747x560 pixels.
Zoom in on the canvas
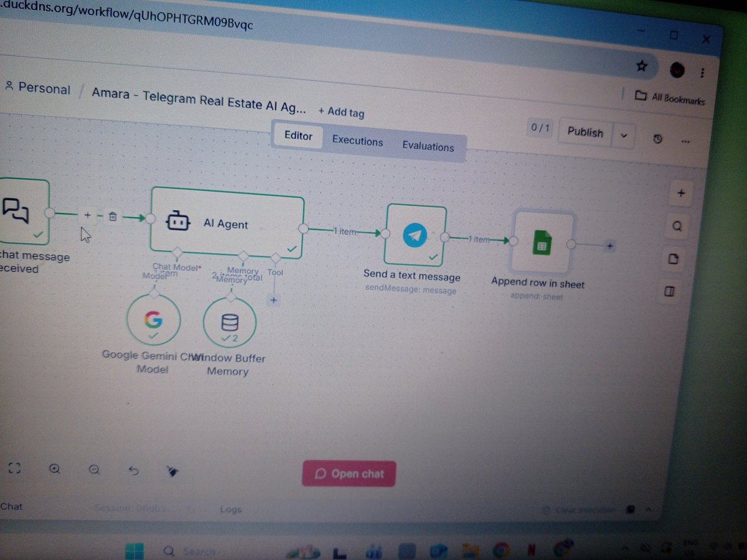pos(55,470)
